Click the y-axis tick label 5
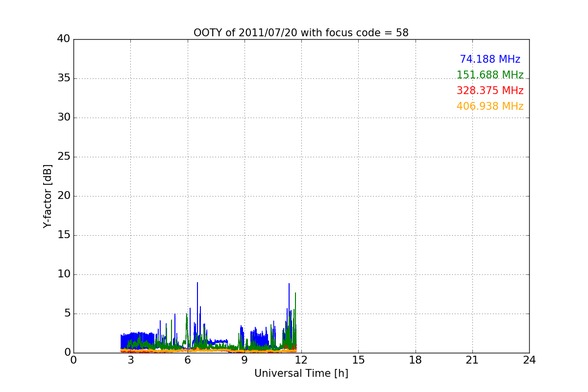Viewport: 588px width, 392px height. (67, 314)
